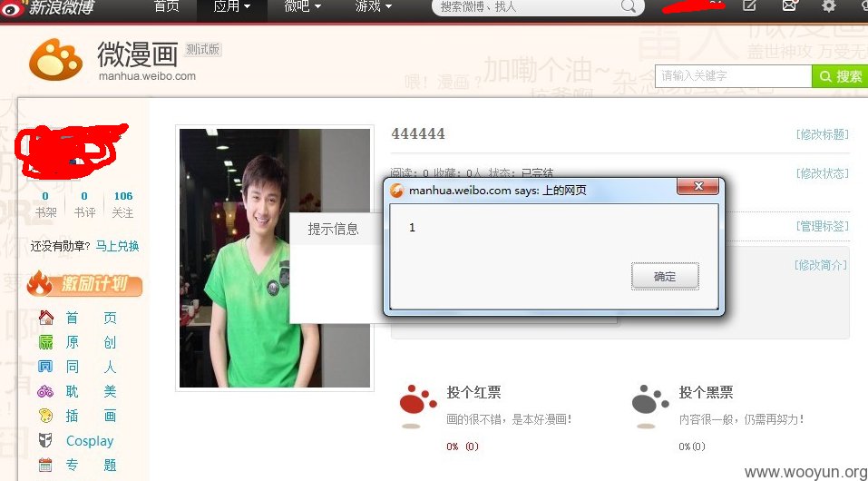Click 投个黑票 vote text

coord(706,393)
